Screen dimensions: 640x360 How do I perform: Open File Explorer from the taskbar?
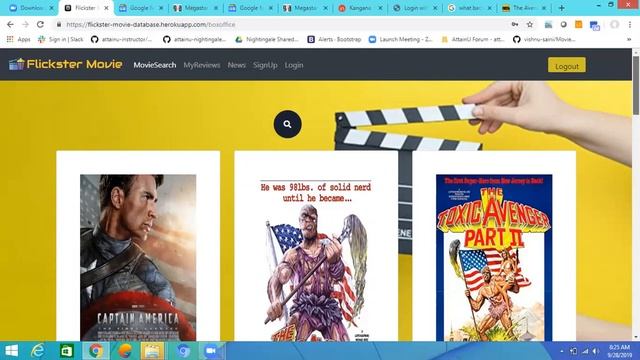tap(152, 351)
